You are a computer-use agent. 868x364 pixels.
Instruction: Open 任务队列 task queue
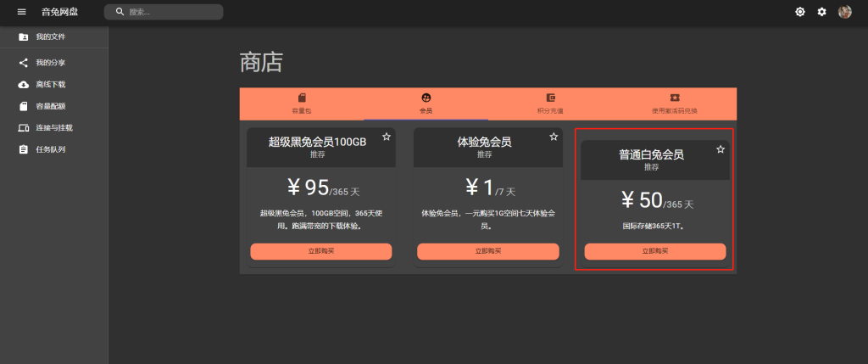(x=51, y=149)
